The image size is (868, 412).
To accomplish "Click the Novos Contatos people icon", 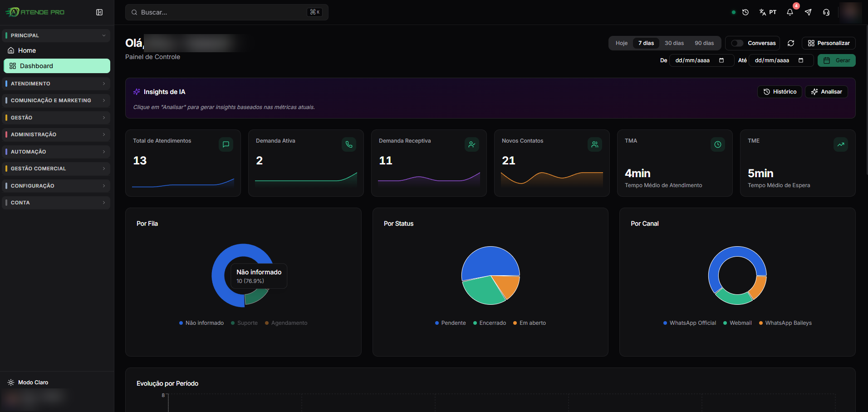I will point(595,144).
